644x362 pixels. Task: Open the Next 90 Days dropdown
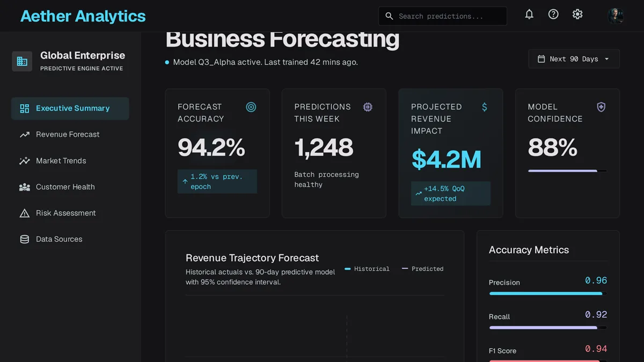pos(574,59)
